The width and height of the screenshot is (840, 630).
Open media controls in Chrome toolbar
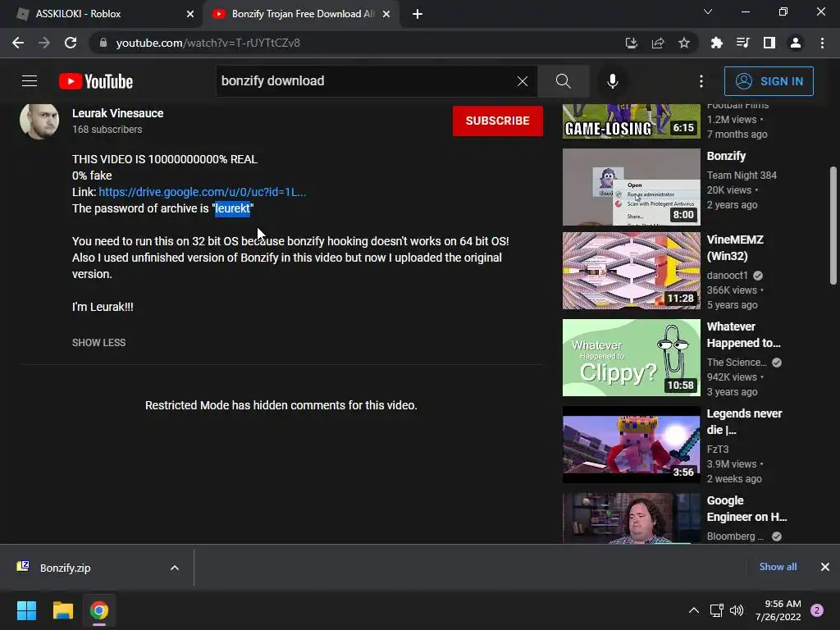tap(742, 43)
